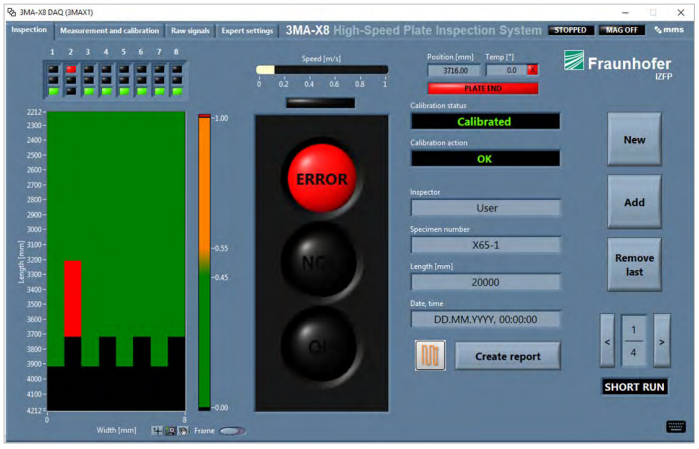Click the plate counter showing 1 of 4

[x=633, y=342]
